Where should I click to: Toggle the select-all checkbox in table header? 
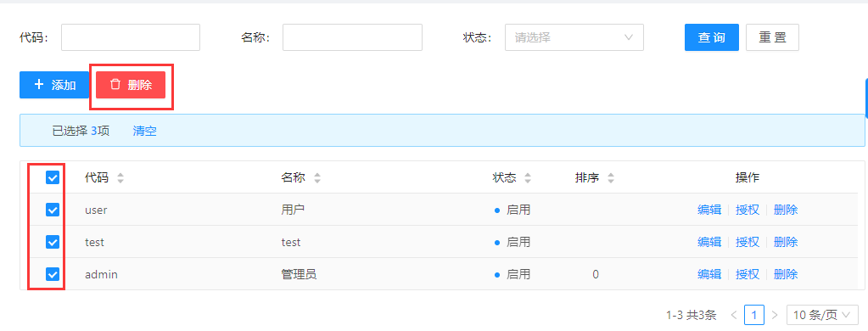pyautogui.click(x=53, y=177)
